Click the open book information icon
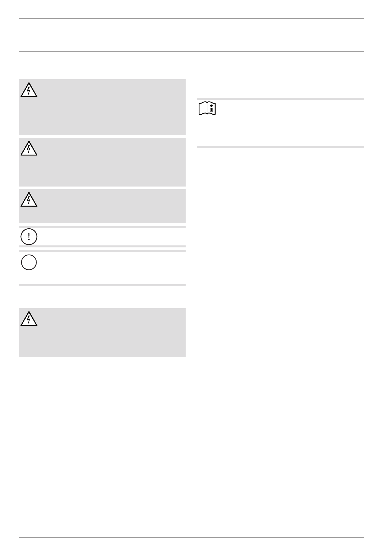The width and height of the screenshot is (392, 554). click(207, 108)
